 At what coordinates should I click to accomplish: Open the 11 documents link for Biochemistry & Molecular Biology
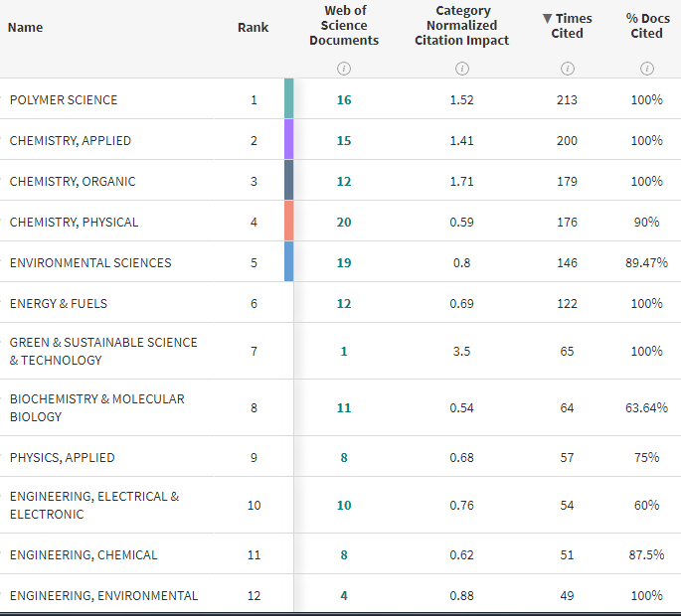coord(344,407)
